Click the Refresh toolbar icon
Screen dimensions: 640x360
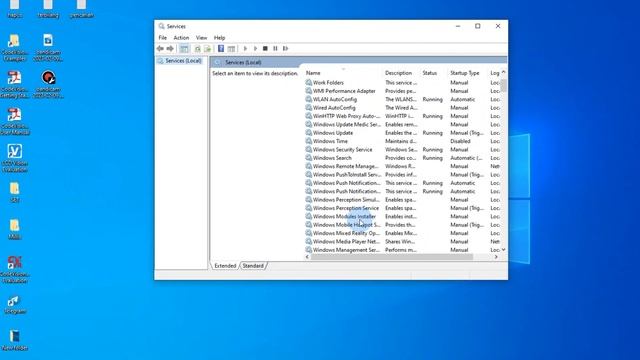click(198, 49)
